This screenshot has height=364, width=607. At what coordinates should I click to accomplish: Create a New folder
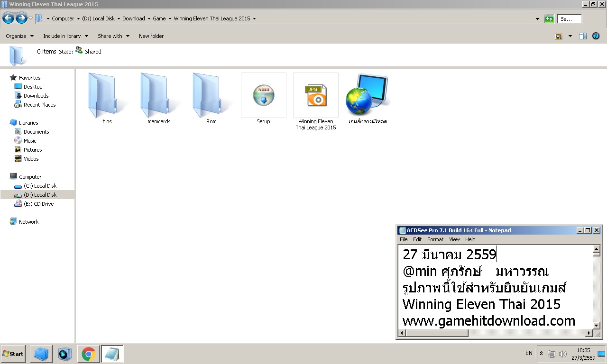tap(151, 36)
